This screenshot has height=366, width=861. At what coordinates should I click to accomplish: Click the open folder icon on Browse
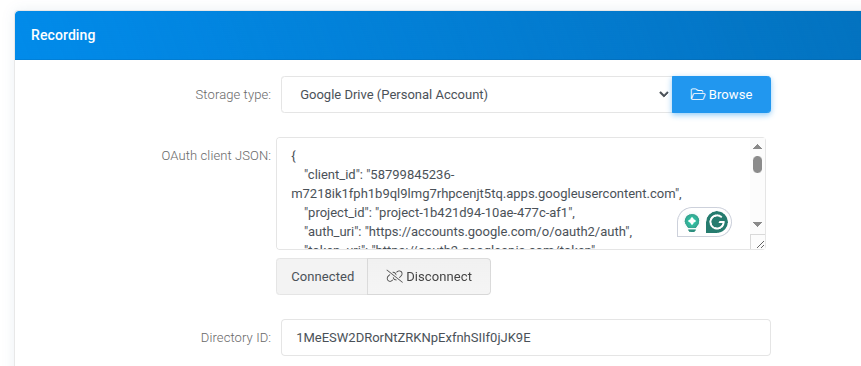[697, 94]
